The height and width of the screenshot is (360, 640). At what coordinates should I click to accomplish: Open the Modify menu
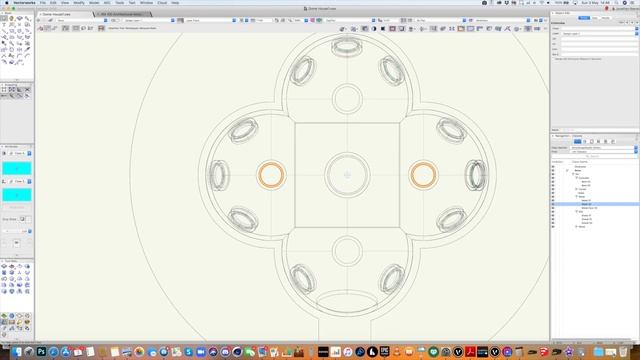click(79, 3)
